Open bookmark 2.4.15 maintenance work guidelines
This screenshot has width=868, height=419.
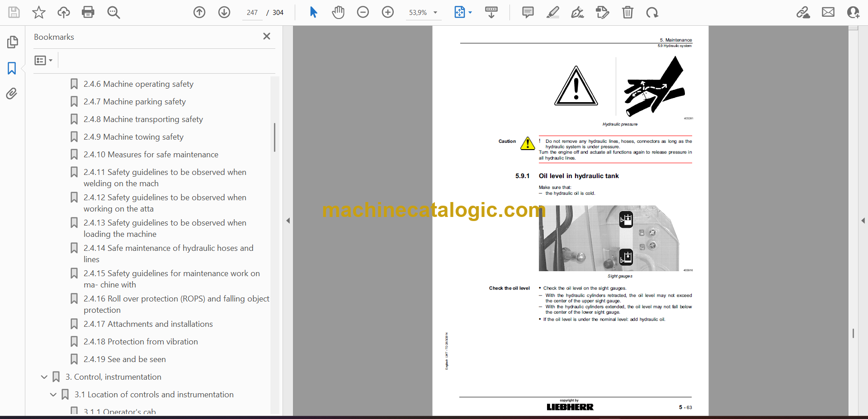pyautogui.click(x=172, y=279)
